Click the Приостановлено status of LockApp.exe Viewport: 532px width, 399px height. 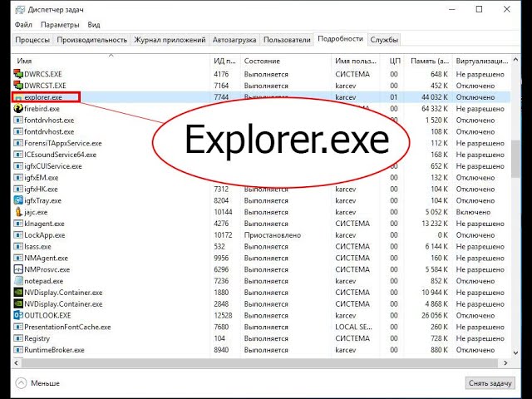point(273,235)
